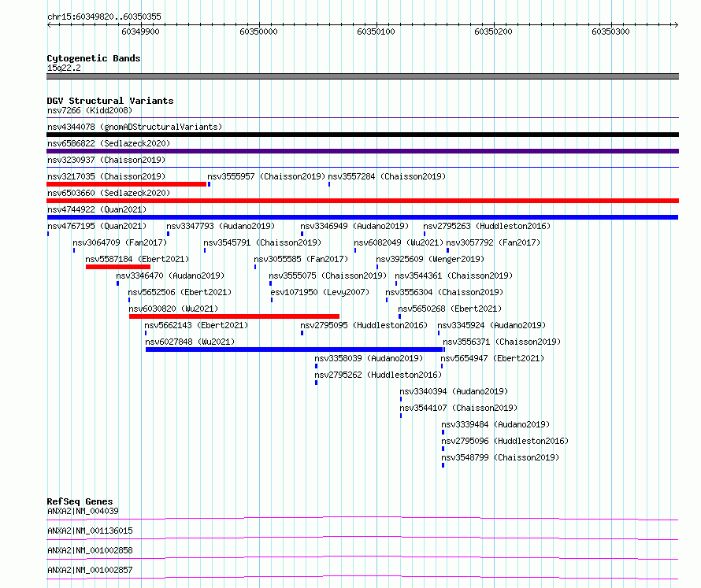Click the Cytogenetic Bands track title
This screenshot has height=588, width=701.
(x=94, y=58)
